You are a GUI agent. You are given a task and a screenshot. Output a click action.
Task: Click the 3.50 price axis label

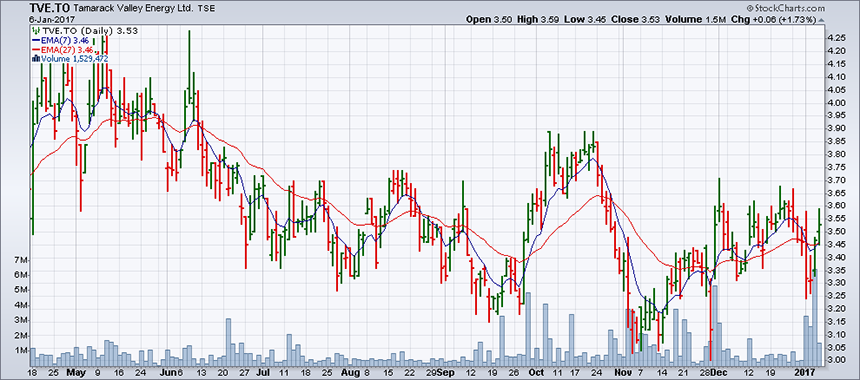tap(836, 231)
